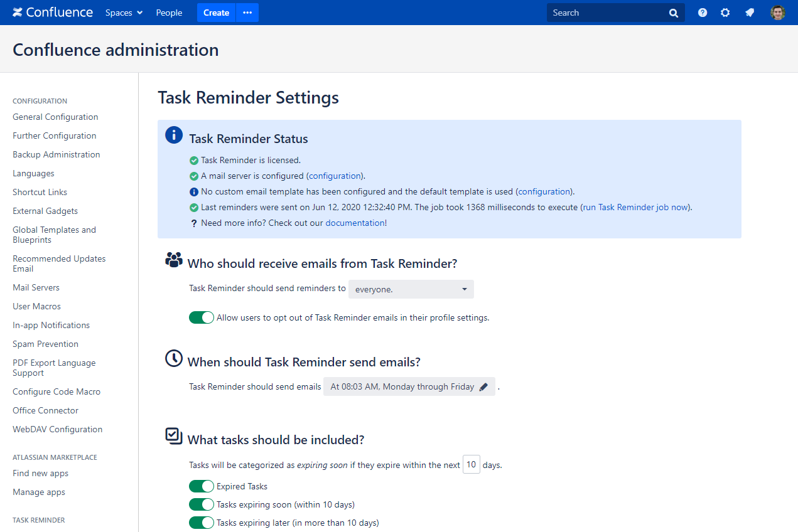Disable the Expired Tasks toggle
The height and width of the screenshot is (532, 798).
coord(202,486)
